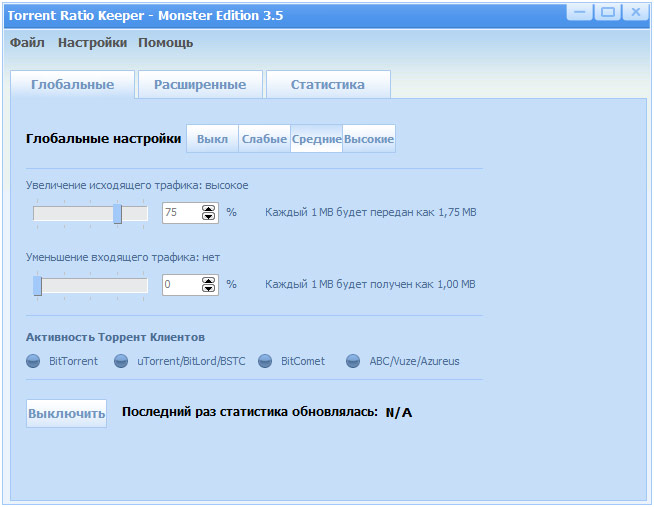
Task: Switch to the Расширенные tab
Action: click(x=200, y=85)
